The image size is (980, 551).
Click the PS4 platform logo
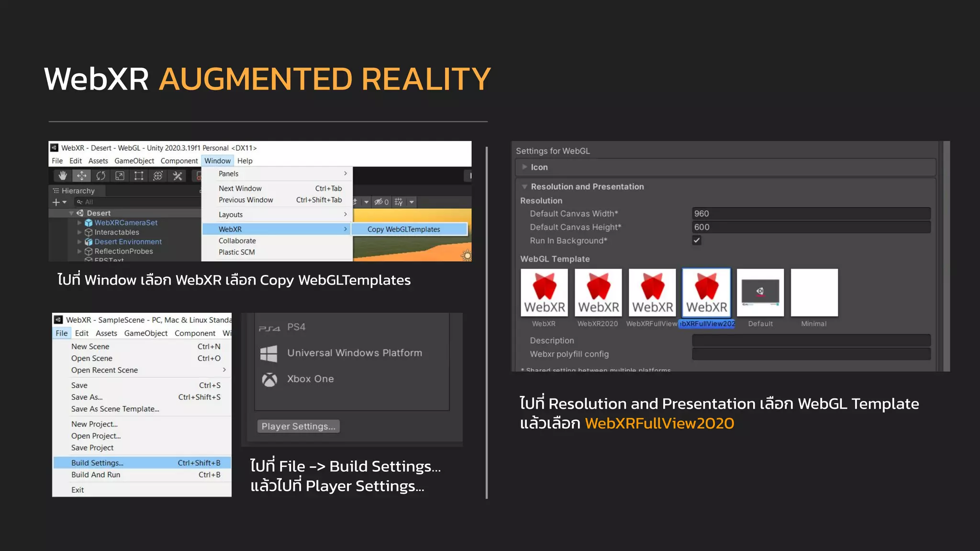tap(269, 328)
